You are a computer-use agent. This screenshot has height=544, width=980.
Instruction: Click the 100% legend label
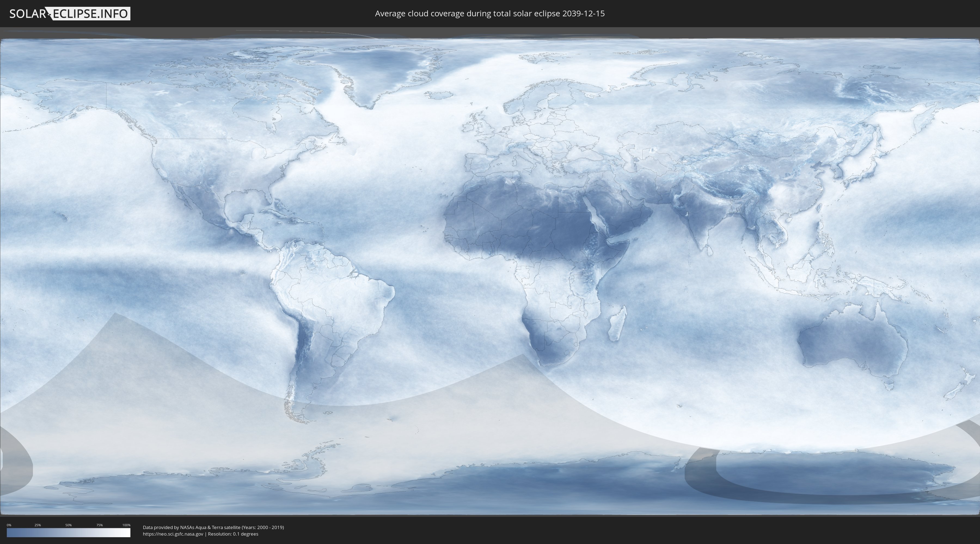point(126,525)
